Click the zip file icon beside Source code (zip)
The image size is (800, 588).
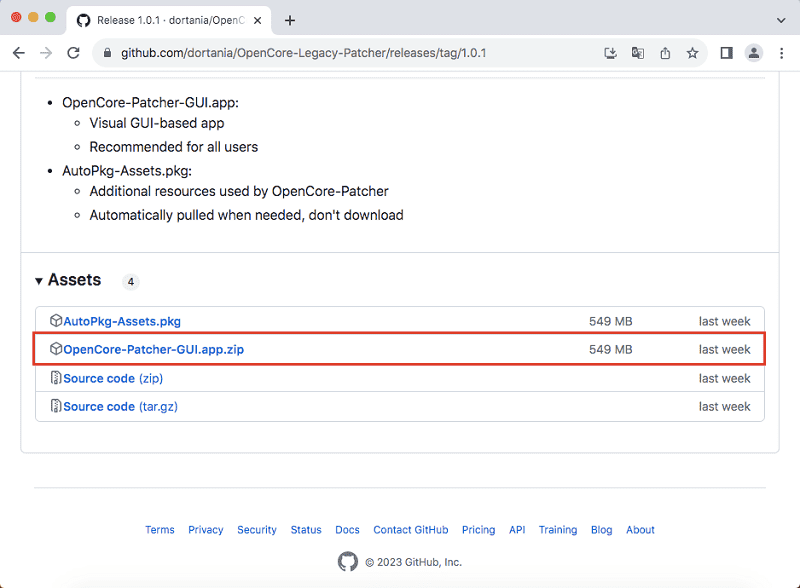pyautogui.click(x=56, y=378)
